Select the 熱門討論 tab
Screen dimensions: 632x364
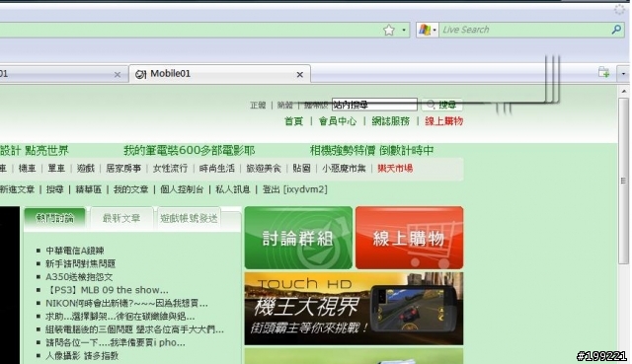point(55,218)
